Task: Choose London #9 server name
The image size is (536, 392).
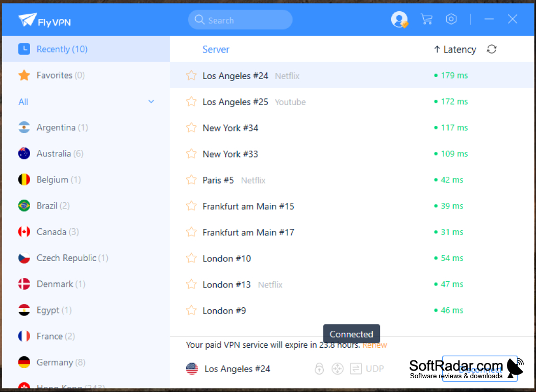Action: pyautogui.click(x=224, y=310)
